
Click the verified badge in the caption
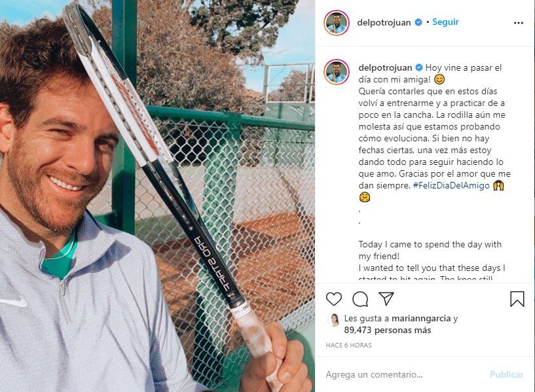(418, 67)
